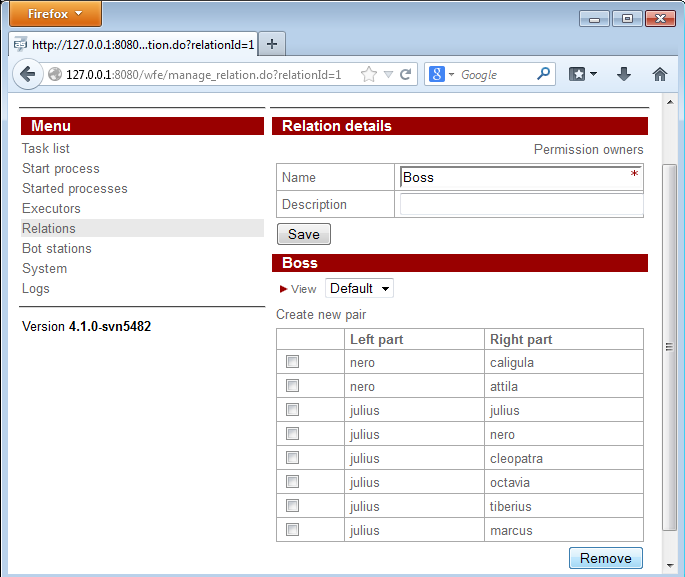Screen dimensions: 685x577
Task: Click the search magnifier icon in Google box
Action: click(544, 74)
